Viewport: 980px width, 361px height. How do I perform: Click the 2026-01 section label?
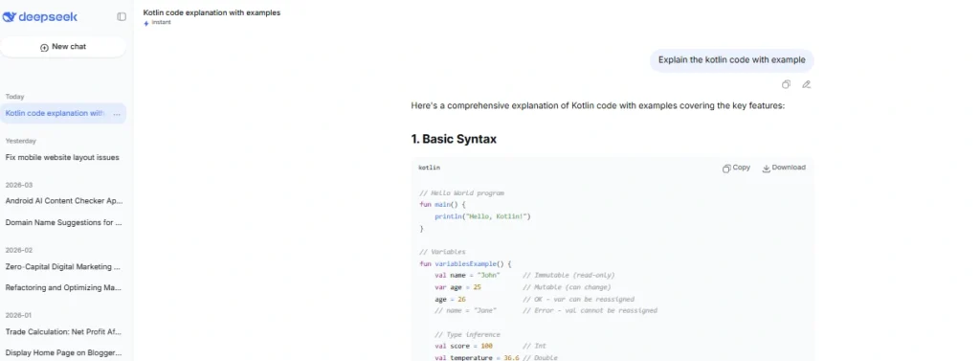[x=19, y=315]
